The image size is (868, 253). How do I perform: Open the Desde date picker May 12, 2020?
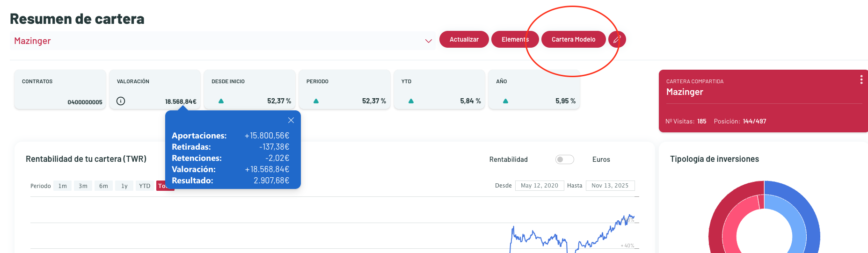click(x=539, y=186)
